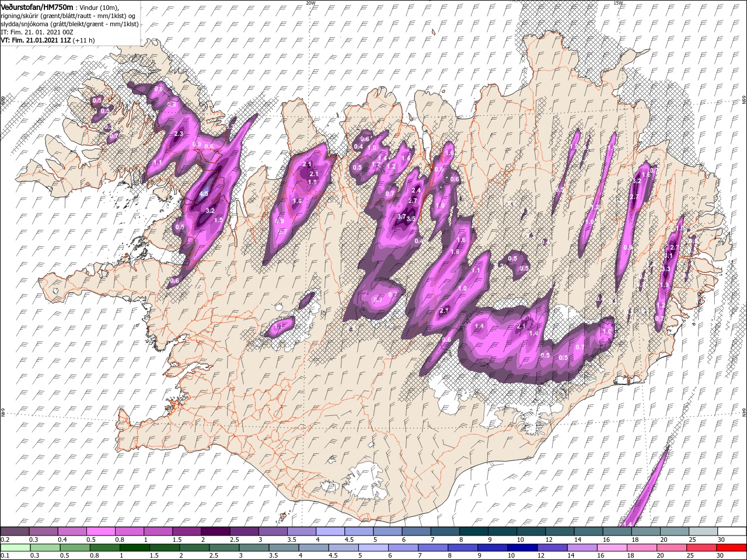This screenshot has height=560, width=747.
Task: Click the 15W longitude label
Action: point(618,2)
